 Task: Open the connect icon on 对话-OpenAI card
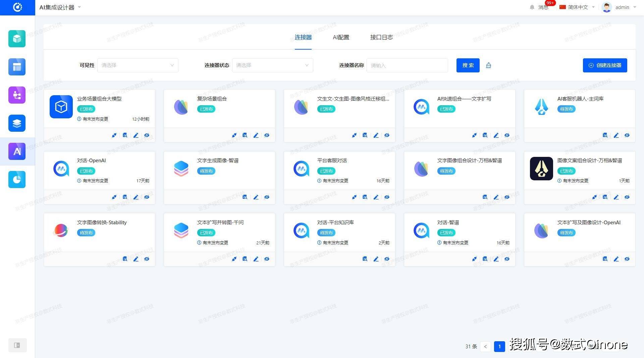pyautogui.click(x=114, y=197)
